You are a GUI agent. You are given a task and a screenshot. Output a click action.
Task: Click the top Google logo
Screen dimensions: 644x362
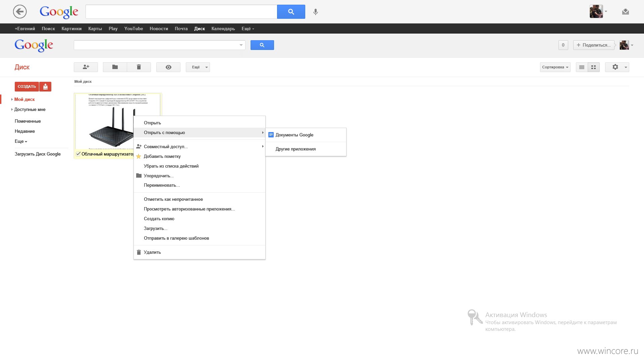tap(59, 12)
